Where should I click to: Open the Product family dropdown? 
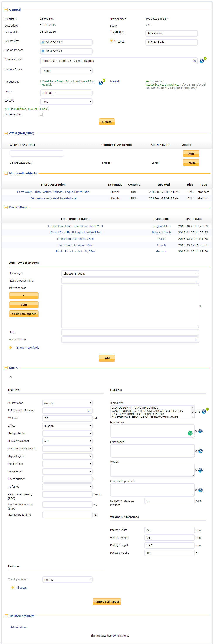click(x=66, y=71)
